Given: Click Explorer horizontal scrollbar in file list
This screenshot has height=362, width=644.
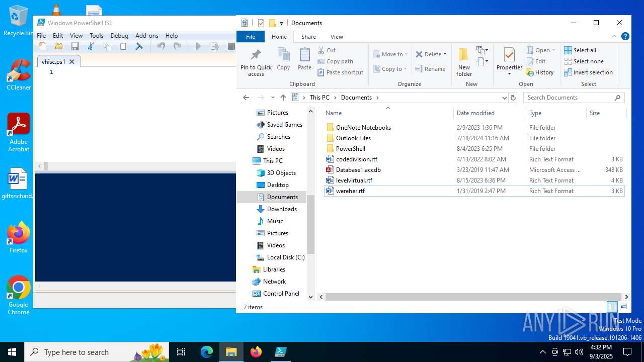Looking at the screenshot, I should [473, 297].
